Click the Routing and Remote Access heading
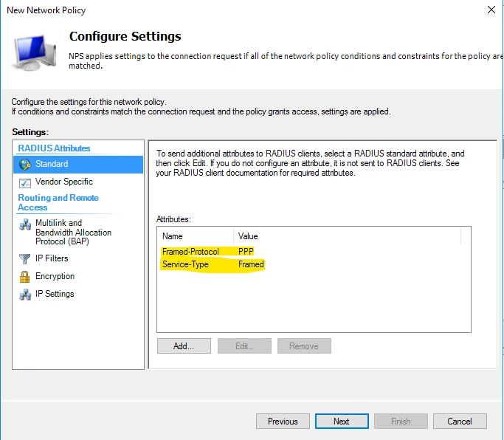This screenshot has height=440, width=504. pos(58,202)
